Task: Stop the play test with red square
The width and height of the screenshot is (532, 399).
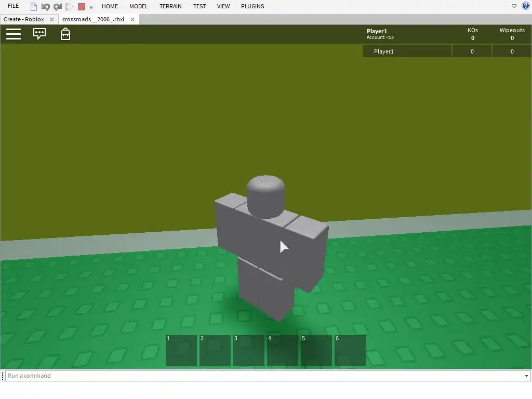Action: coord(82,6)
